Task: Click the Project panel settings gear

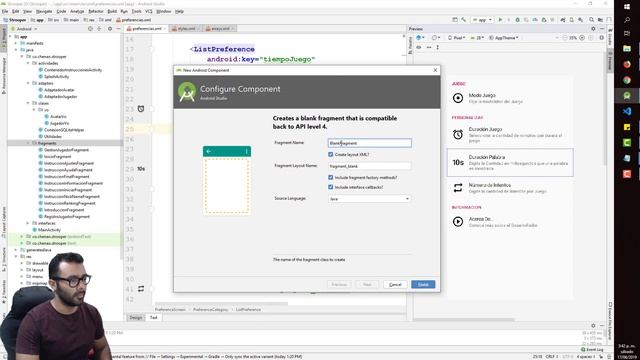Action: (x=110, y=29)
